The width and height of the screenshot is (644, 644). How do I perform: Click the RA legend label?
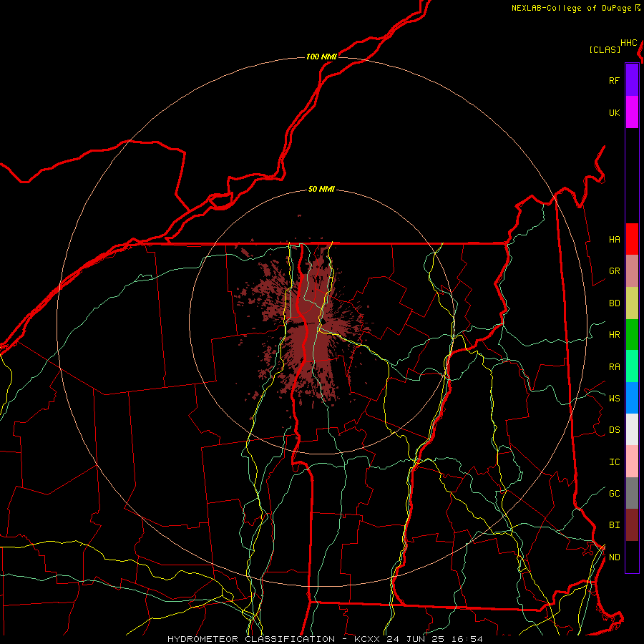614,367
